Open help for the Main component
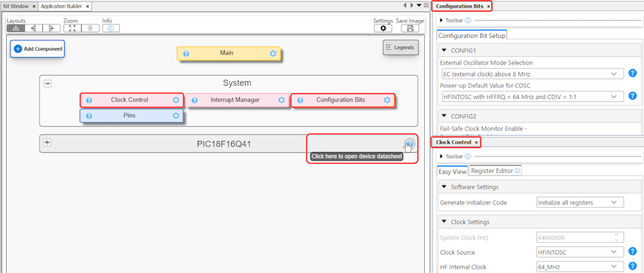This screenshot has width=644, height=273. coord(186,54)
